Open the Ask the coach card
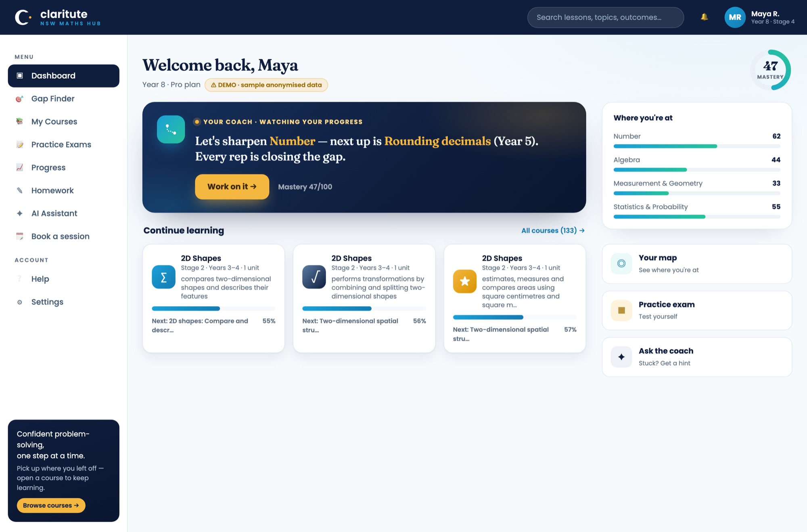 (x=697, y=357)
